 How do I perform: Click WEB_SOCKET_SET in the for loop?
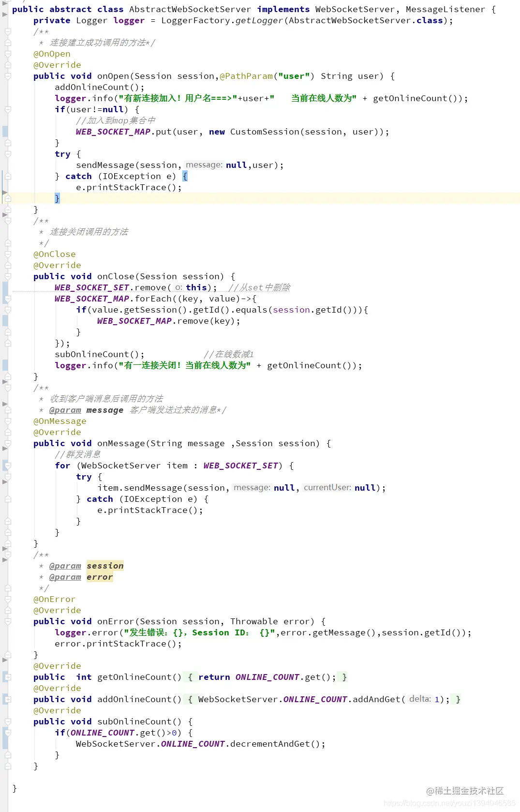pos(240,466)
